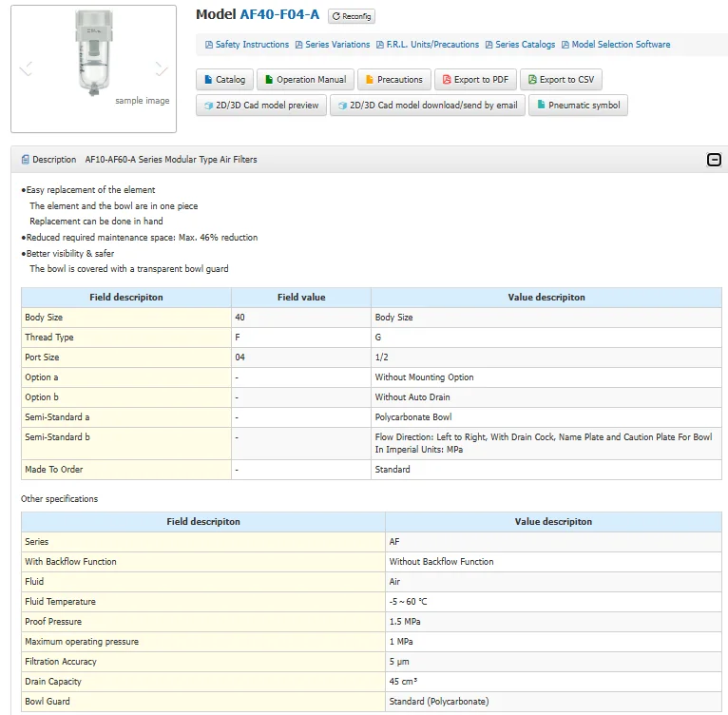Export the product data to CSV
This screenshot has height=715, width=728.
point(561,80)
